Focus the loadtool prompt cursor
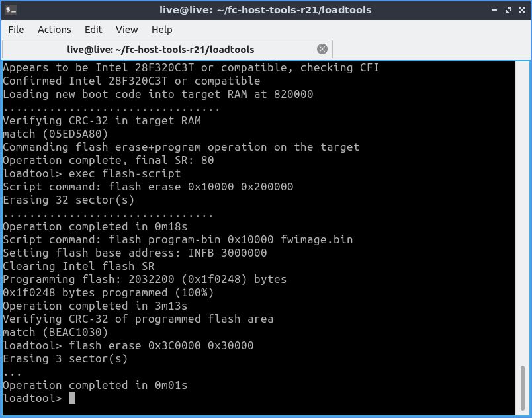 72,398
